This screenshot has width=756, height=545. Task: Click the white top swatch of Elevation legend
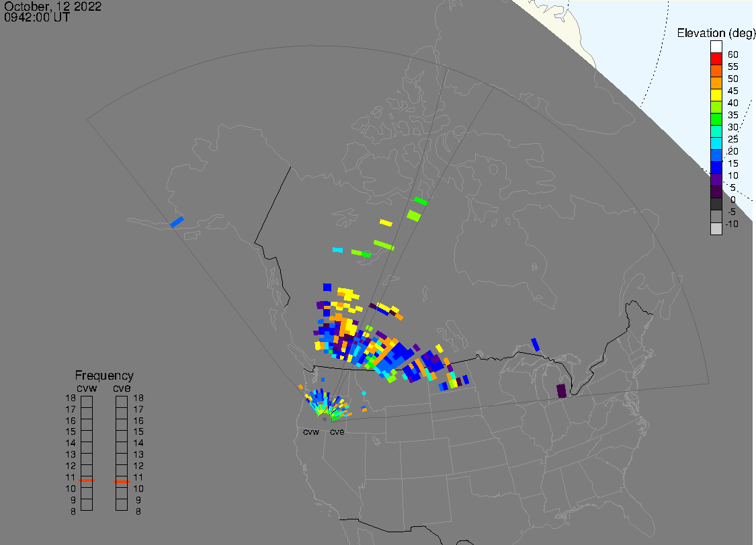coord(716,46)
